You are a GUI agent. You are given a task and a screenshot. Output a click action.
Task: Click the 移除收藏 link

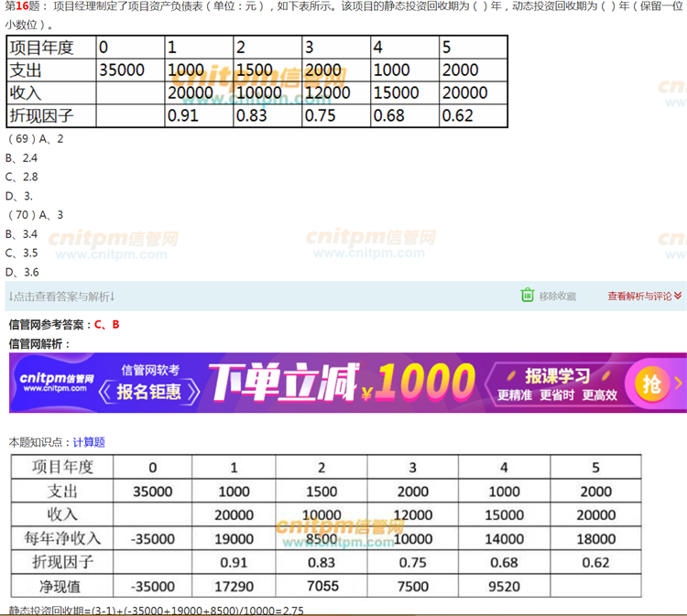pyautogui.click(x=557, y=296)
